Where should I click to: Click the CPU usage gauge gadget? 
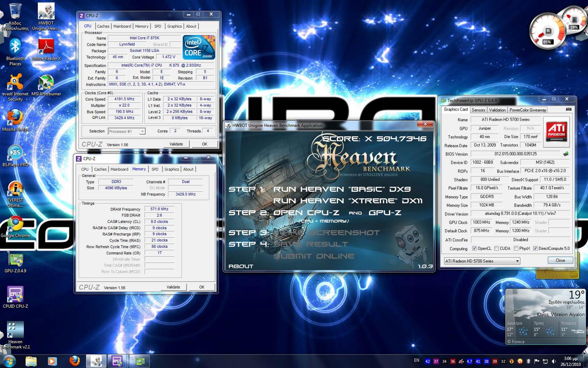pos(548,31)
